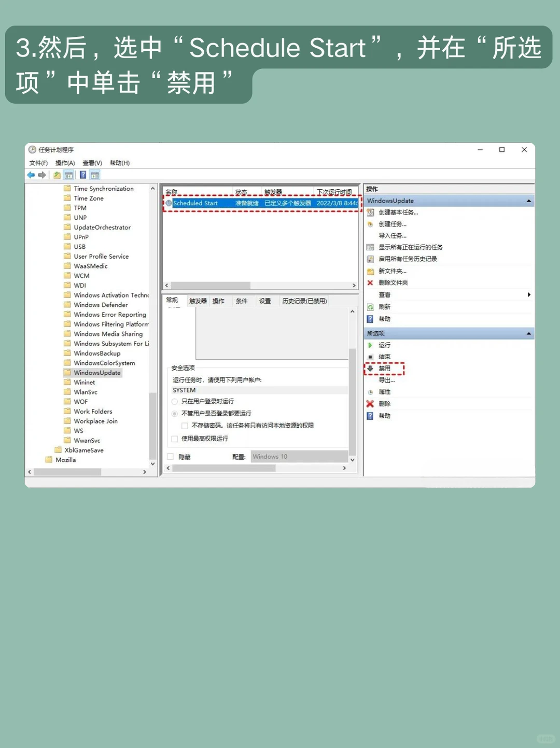Image resolution: width=560 pixels, height=748 pixels.
Task: Click the clock icon of Scheduled Start task
Action: [x=169, y=203]
